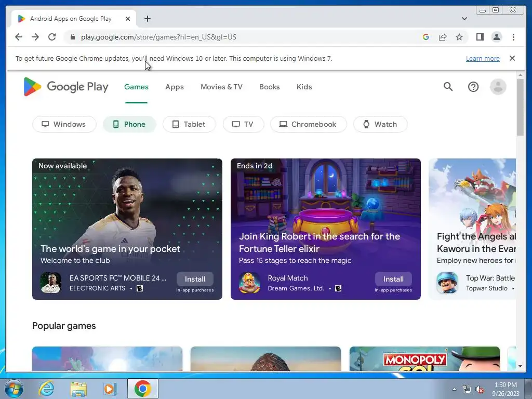This screenshot has width=532, height=399.
Task: Open the Chrome side panel icon
Action: 480,37
